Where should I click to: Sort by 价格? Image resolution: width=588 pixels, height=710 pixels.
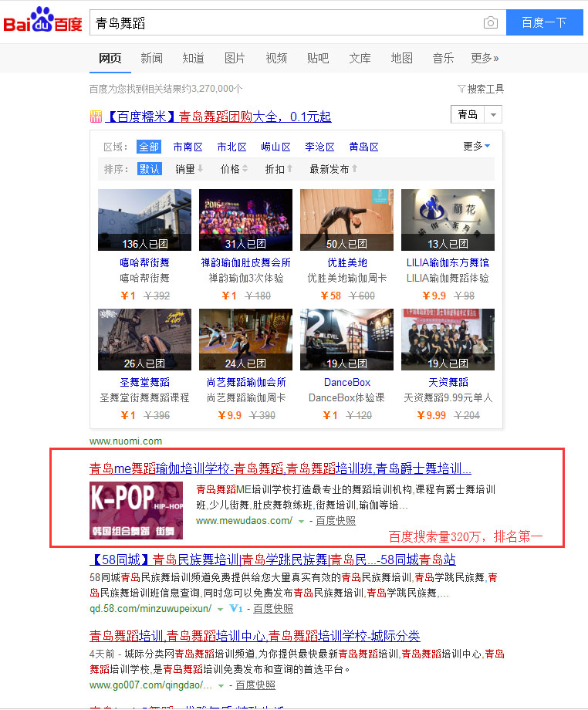pos(234,169)
